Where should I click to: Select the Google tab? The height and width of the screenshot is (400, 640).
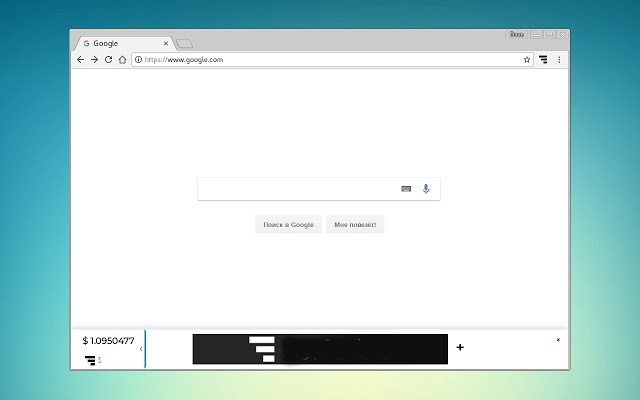(123, 43)
